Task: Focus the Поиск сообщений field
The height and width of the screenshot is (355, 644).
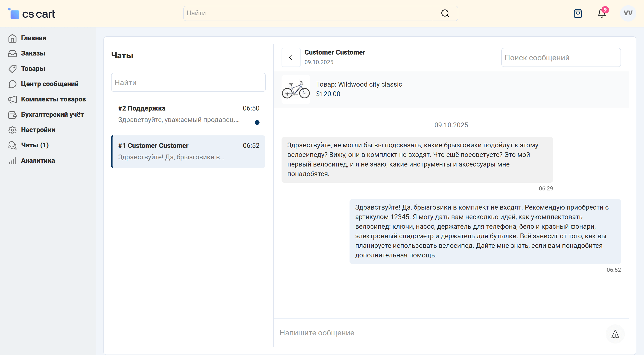Action: coord(561,57)
